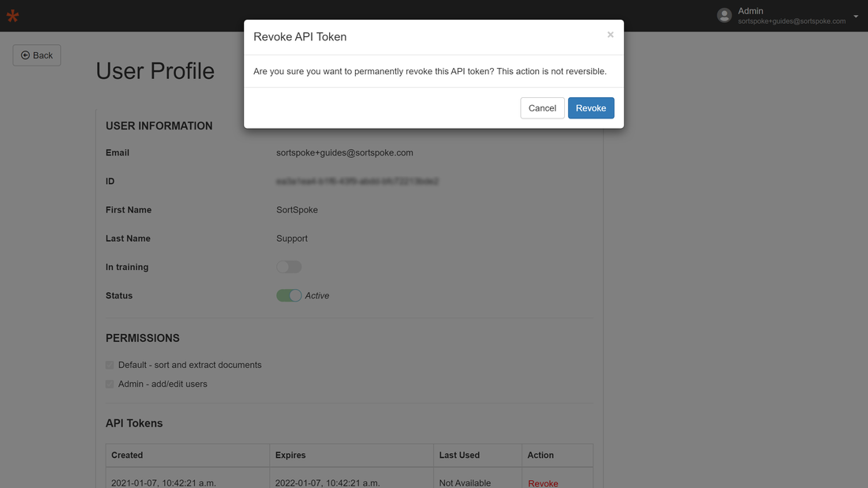Click the blurred user ID value
This screenshot has width=868, height=488.
click(x=357, y=181)
